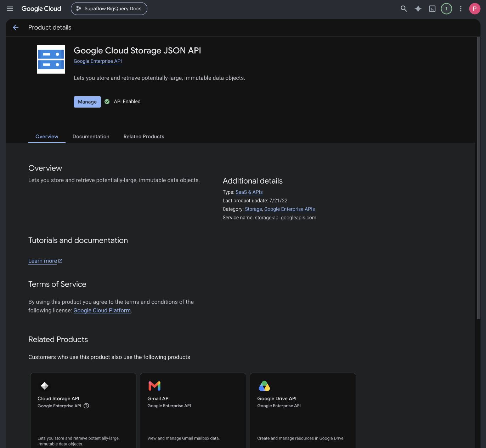Click the Product details header title
486x448 pixels.
click(x=50, y=27)
